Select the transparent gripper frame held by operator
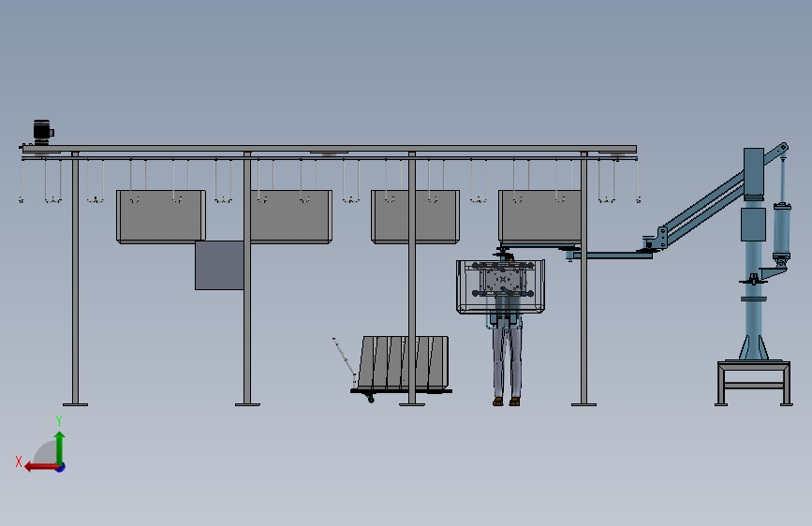 point(500,286)
